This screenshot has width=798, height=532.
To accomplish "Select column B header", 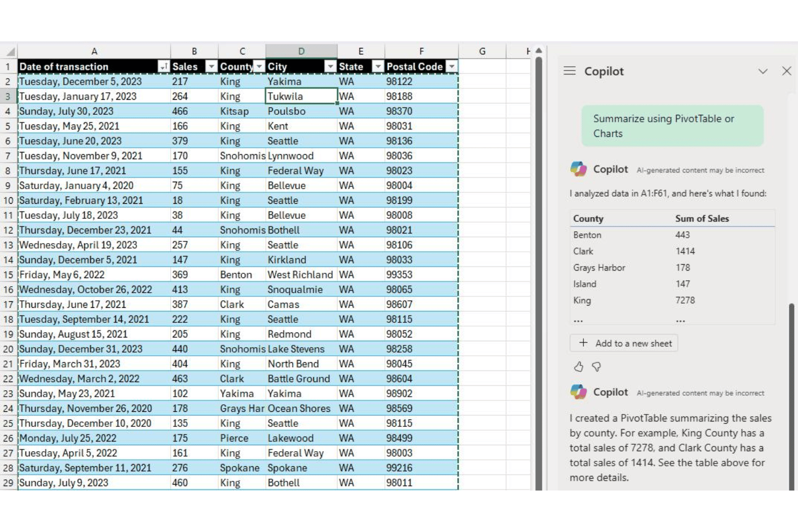I will click(x=194, y=51).
